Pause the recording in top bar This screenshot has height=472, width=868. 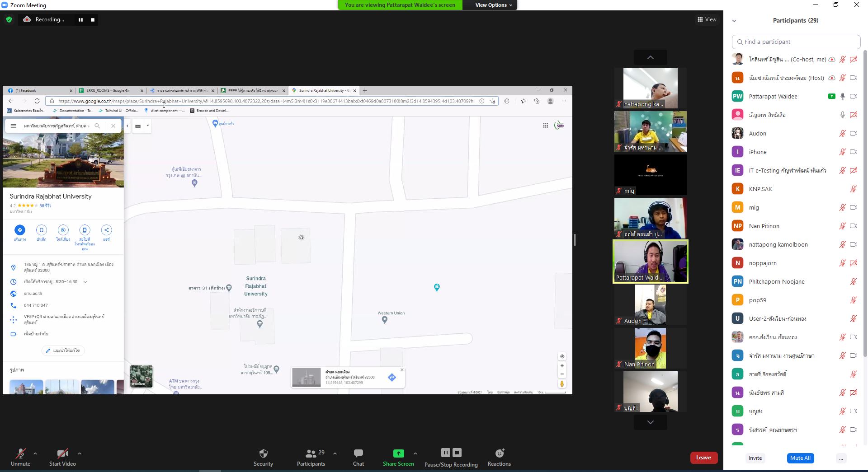click(80, 20)
